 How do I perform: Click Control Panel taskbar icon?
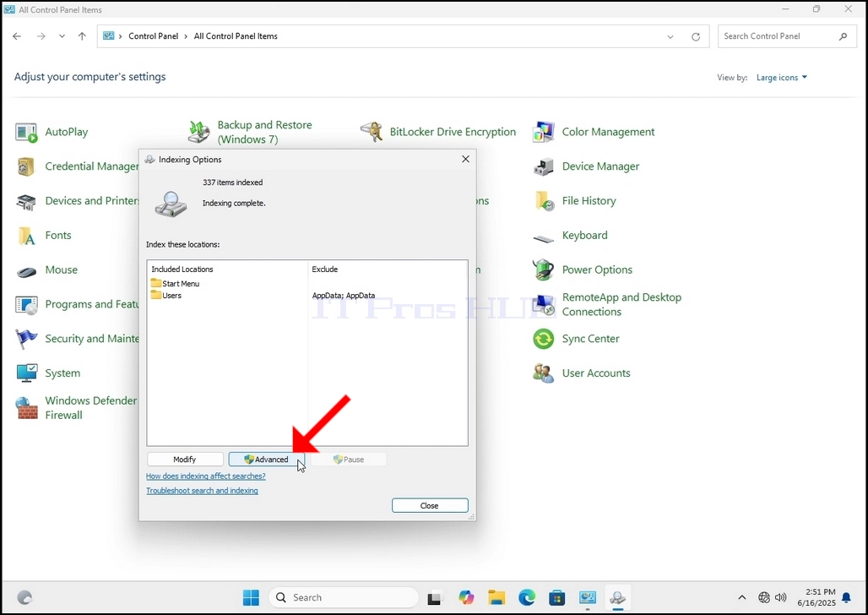(x=587, y=598)
